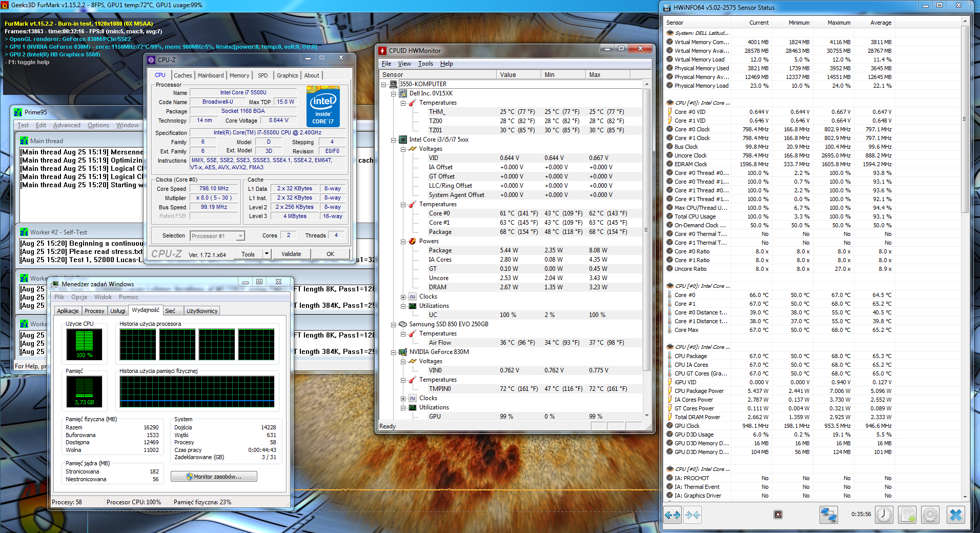Viewport: 980px width, 533px height.
Task: Open the SPD tab in CPU-Z
Action: 262,75
